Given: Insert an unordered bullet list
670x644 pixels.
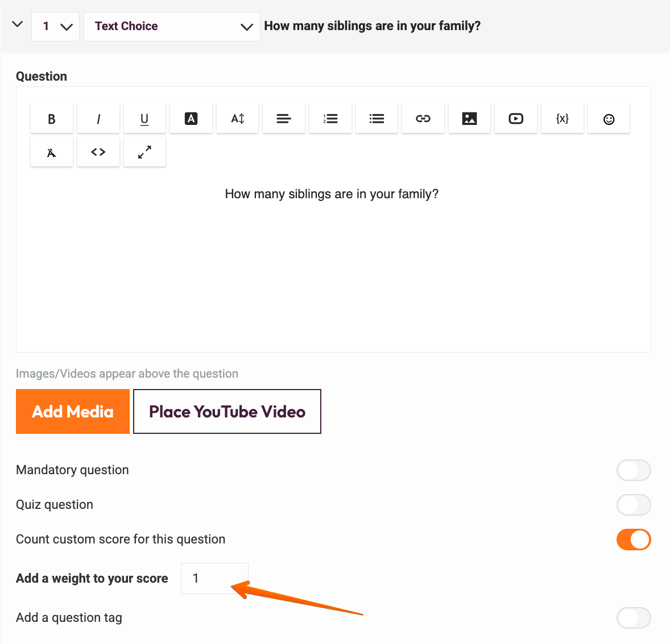Looking at the screenshot, I should pos(376,119).
